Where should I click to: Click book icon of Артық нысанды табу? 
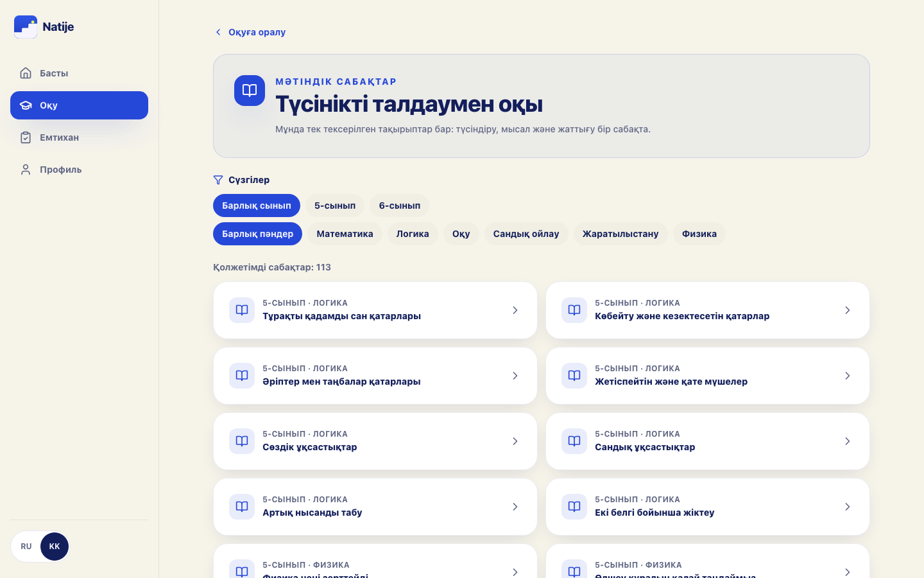242,507
